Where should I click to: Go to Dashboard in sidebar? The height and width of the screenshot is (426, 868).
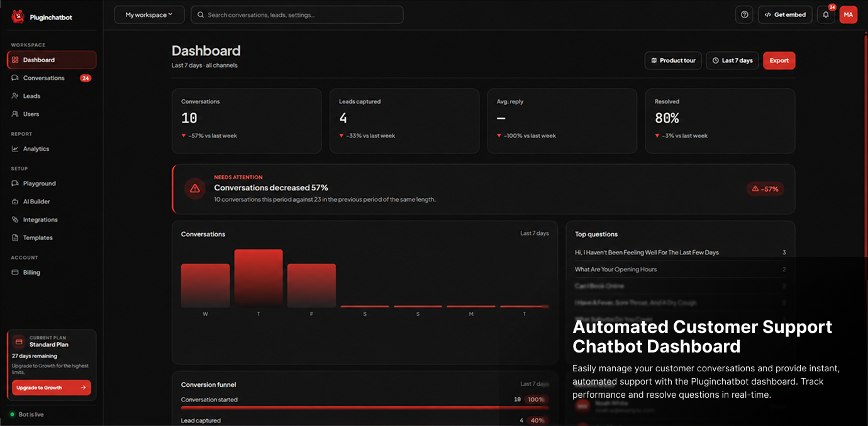(x=52, y=60)
